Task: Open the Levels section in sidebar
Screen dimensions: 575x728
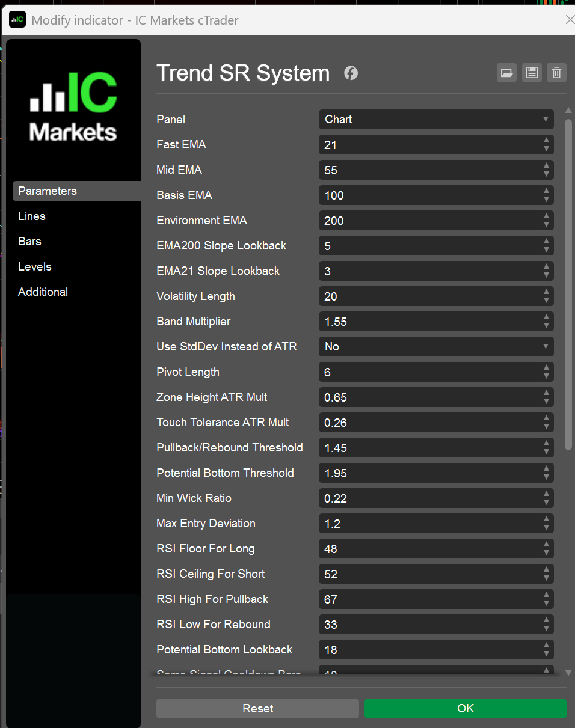Action: point(35,266)
